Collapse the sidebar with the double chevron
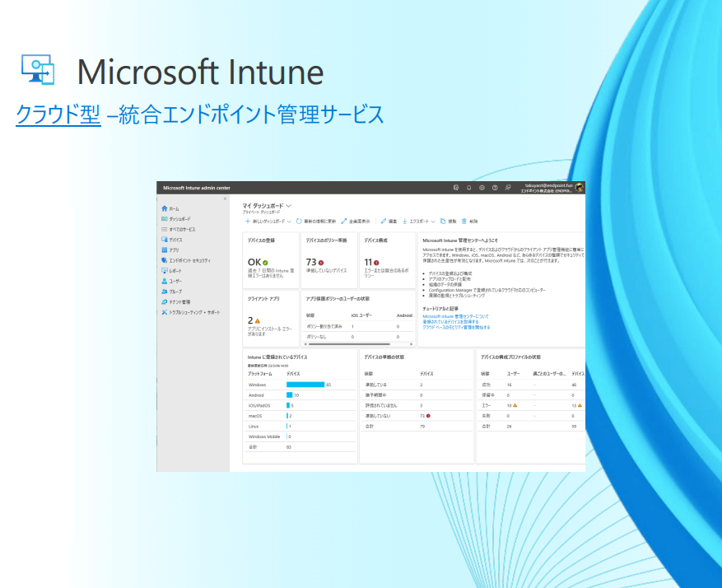The width and height of the screenshot is (722, 588). click(226, 199)
